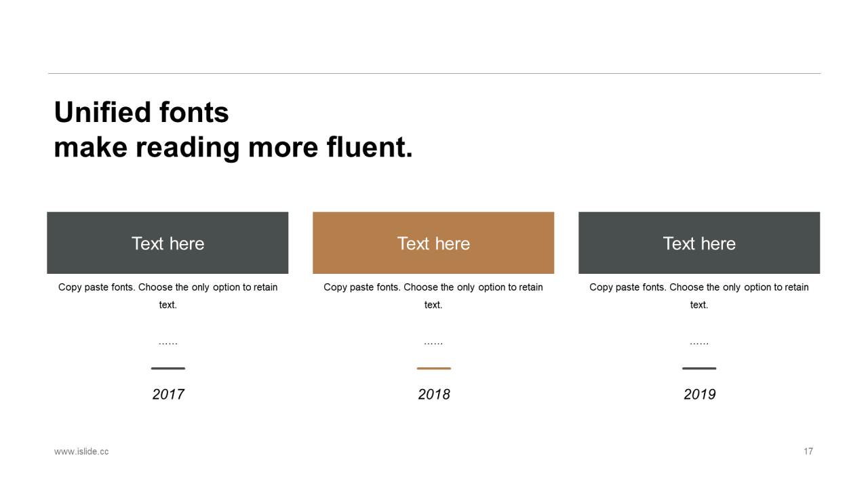Click the 2017 year label
This screenshot has height=488, width=868.
168,394
